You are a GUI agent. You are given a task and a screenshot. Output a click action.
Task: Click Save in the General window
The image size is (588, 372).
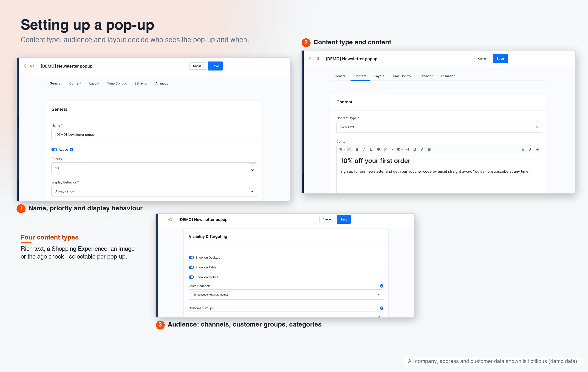tap(215, 66)
